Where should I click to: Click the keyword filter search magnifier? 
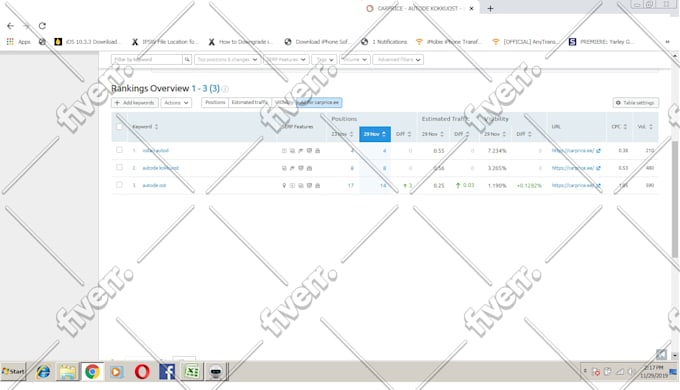(x=187, y=59)
